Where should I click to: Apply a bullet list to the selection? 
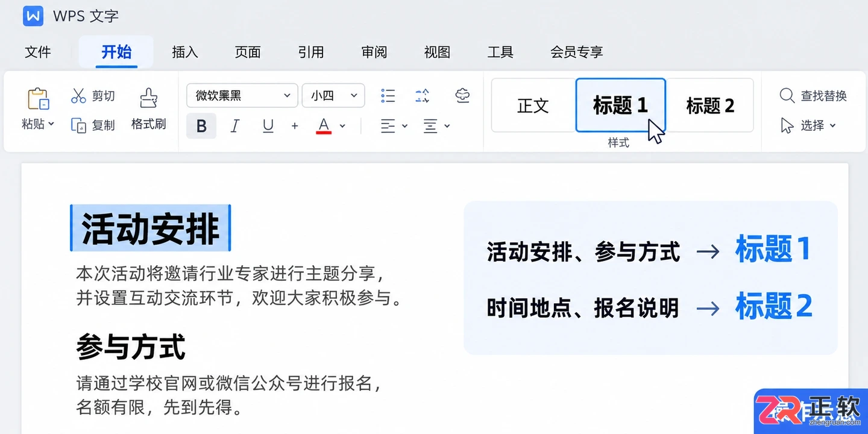pos(388,95)
